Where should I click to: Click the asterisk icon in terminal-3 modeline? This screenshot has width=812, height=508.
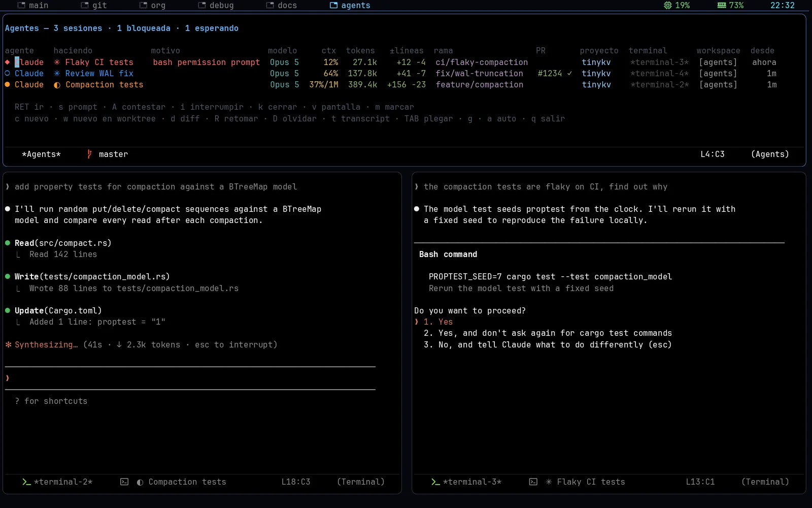coord(549,482)
